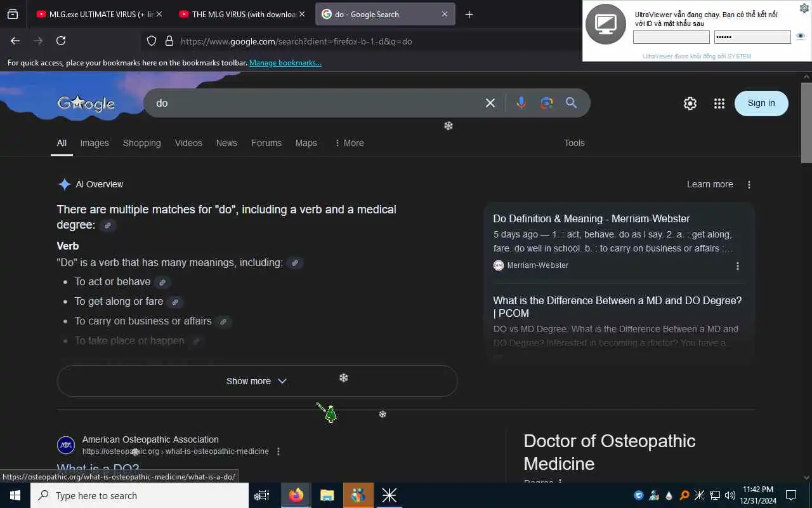Clear the search box with X
Viewport: 812px width, 508px height.
coord(490,103)
